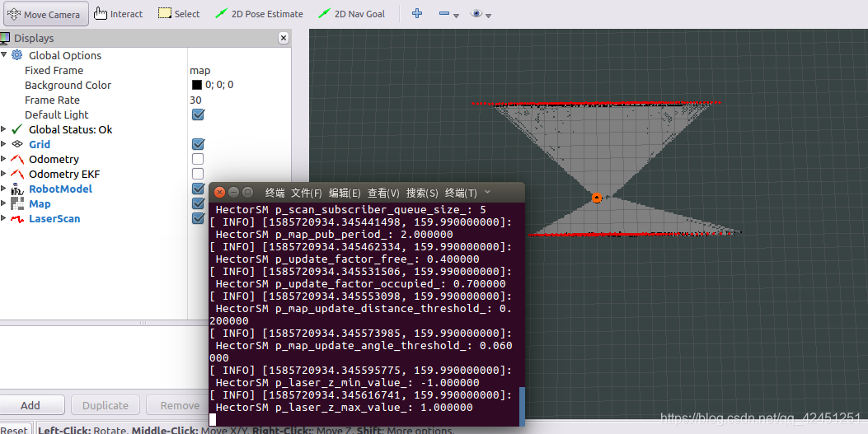Collapse the Global Options tree node
868x434 pixels.
pos(4,54)
